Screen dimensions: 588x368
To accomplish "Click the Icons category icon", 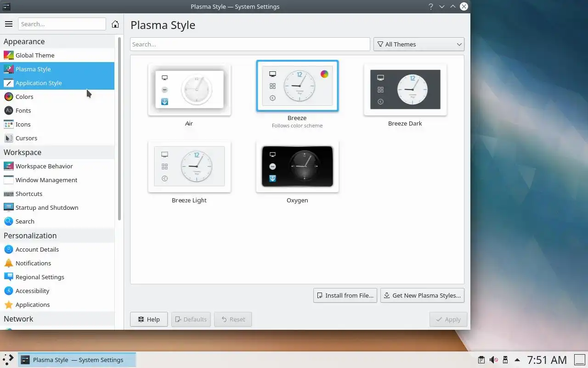I will (x=8, y=124).
